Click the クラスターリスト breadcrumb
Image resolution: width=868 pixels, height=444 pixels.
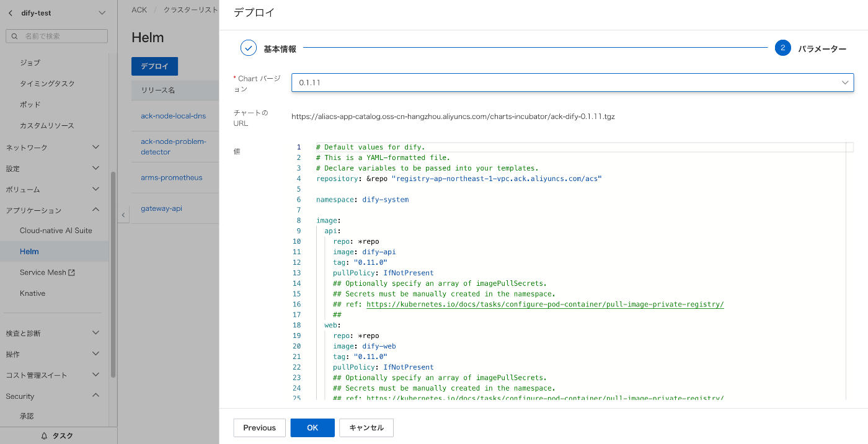coord(190,10)
